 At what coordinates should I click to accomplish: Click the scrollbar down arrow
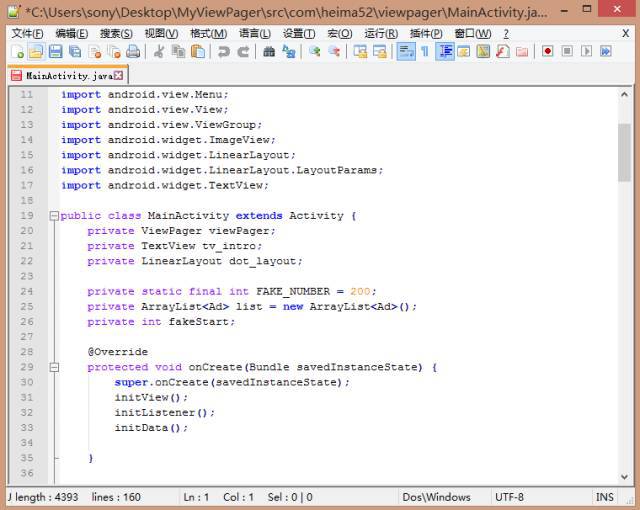tap(624, 477)
